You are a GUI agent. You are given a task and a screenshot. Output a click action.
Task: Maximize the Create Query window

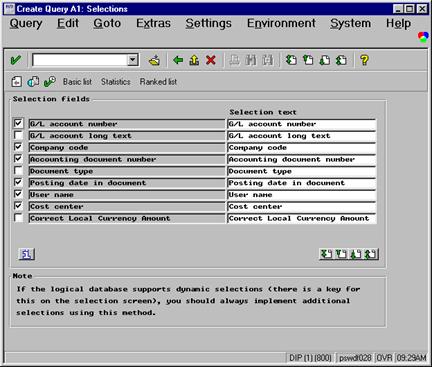(x=410, y=9)
